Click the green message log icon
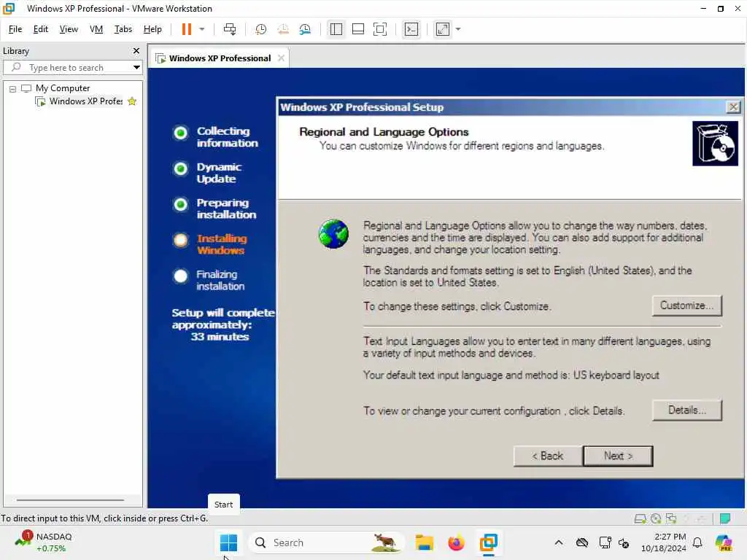The width and height of the screenshot is (747, 560). 724,518
